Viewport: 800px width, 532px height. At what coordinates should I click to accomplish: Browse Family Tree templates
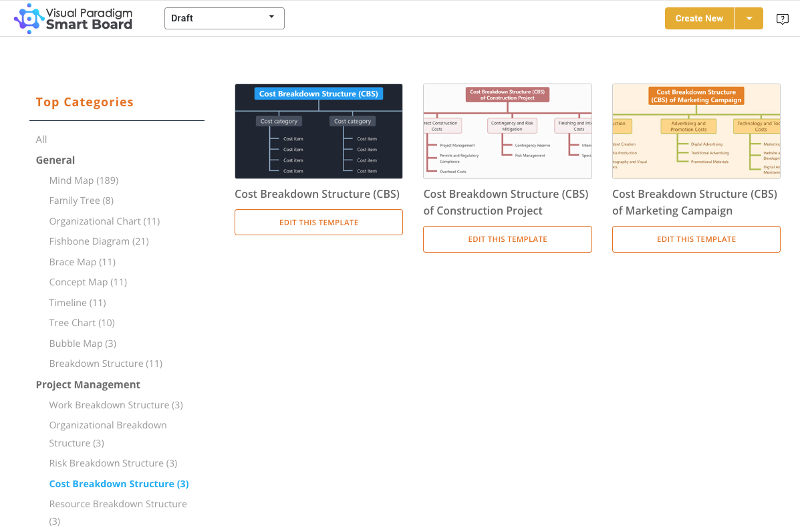tap(81, 201)
